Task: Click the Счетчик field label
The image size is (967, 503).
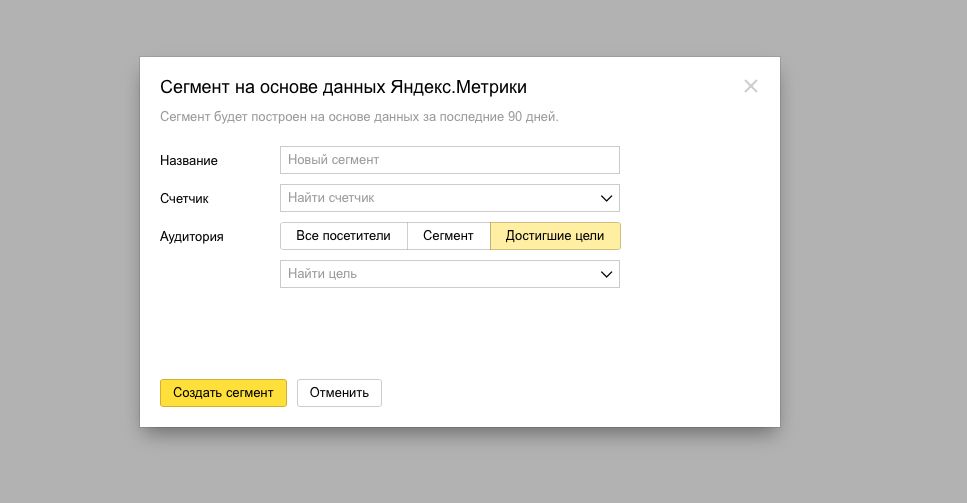Action: [x=184, y=199]
